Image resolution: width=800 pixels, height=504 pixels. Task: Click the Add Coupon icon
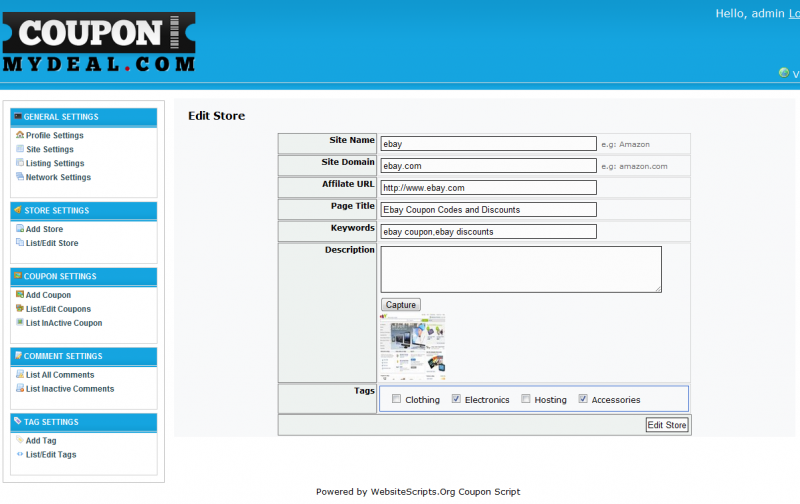click(20, 294)
